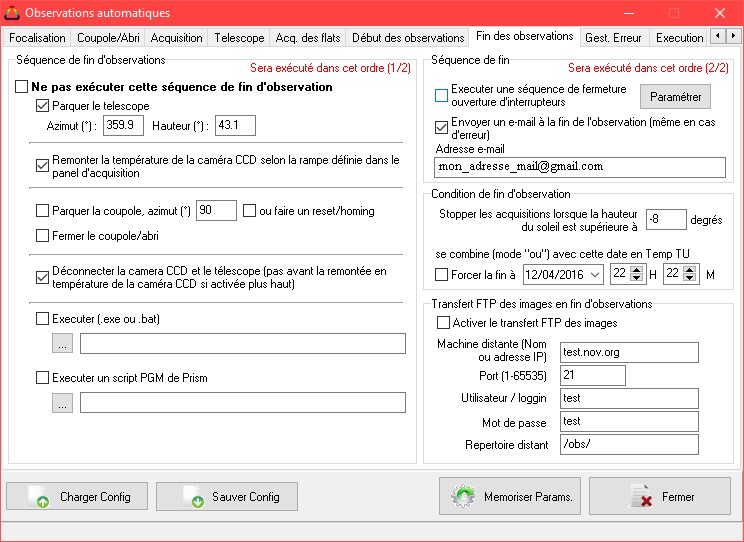Switch to the Focalisation tab
This screenshot has height=542, width=744.
tap(37, 38)
